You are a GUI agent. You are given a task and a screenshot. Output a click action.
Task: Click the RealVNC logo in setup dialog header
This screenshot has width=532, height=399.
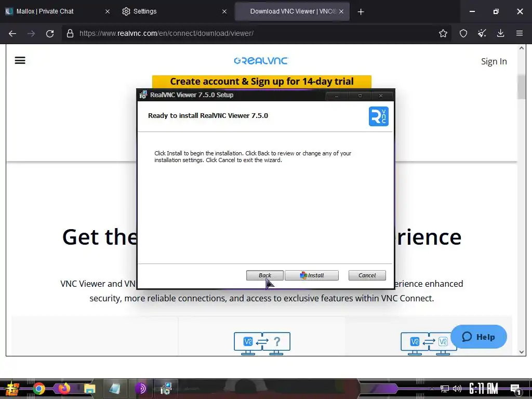click(x=379, y=116)
